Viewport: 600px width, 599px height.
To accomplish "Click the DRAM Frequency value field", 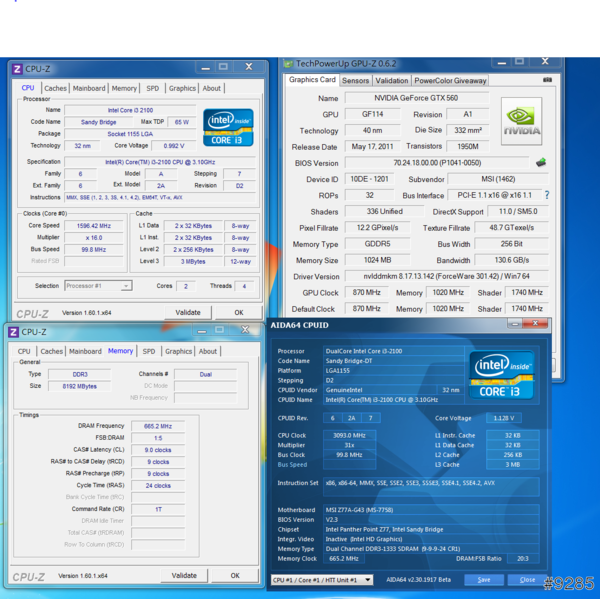I will click(x=157, y=426).
